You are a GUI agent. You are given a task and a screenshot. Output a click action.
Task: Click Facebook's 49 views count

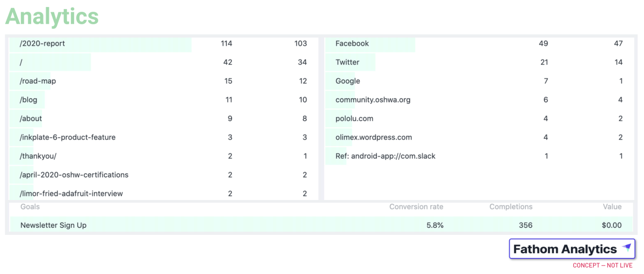click(543, 43)
